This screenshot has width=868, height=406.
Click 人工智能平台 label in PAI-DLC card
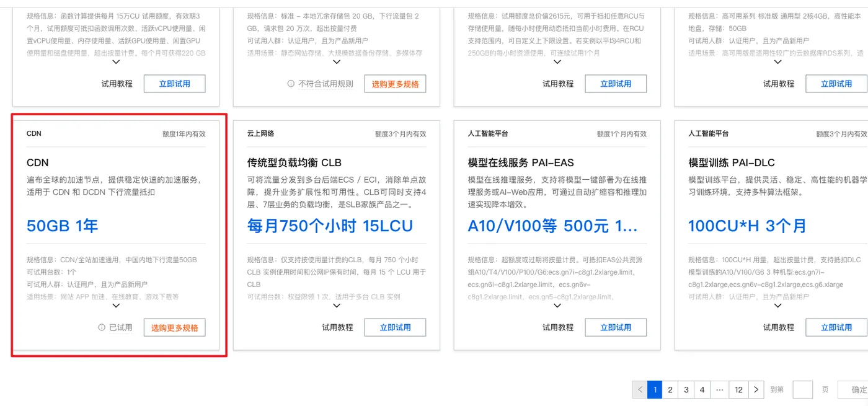pyautogui.click(x=709, y=133)
